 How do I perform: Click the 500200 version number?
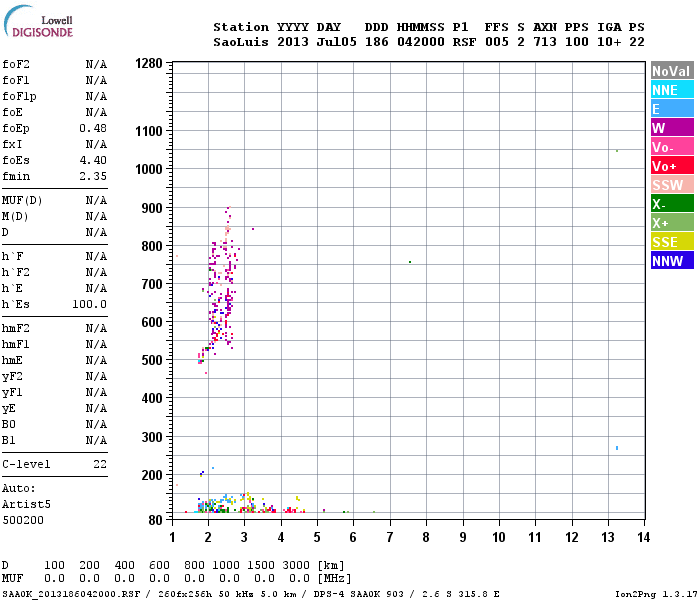click(23, 521)
